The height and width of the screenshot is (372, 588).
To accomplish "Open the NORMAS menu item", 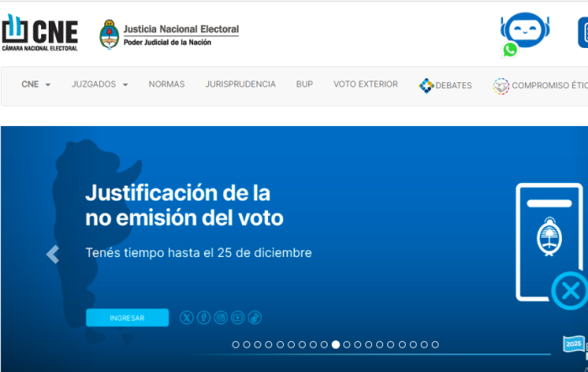I will [x=166, y=85].
